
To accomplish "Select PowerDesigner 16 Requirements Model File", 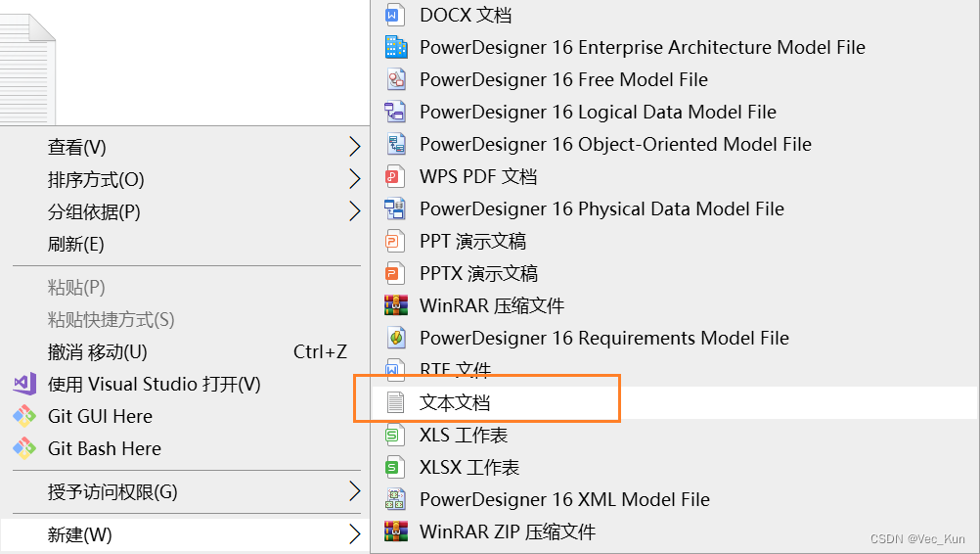I will point(675,339).
